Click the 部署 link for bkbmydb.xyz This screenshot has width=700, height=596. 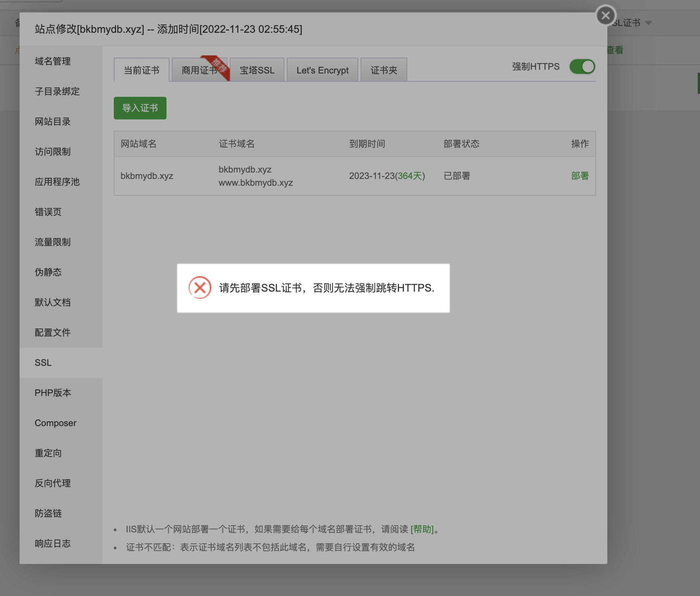580,176
